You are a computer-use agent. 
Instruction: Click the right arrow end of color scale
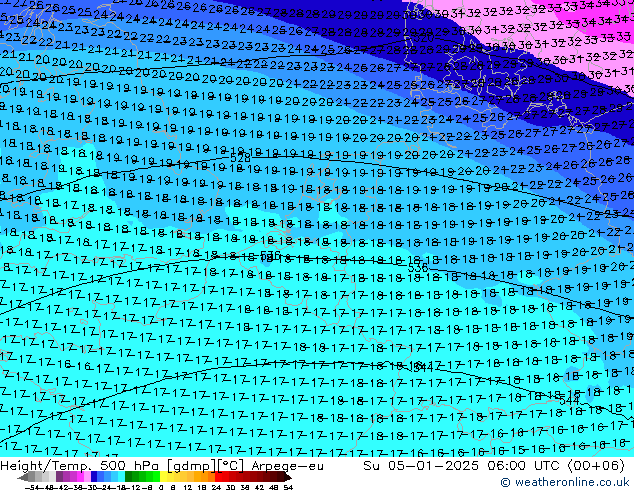tap(288, 477)
